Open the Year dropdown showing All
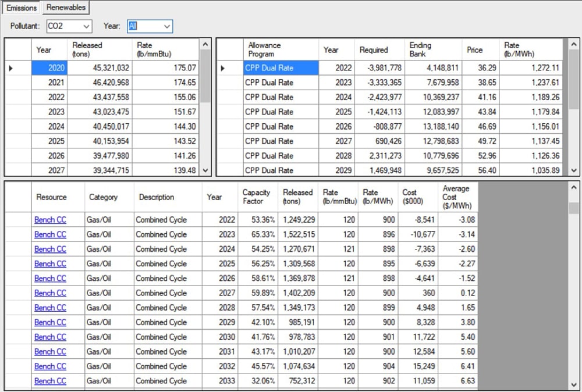Screen dimensions: 582x392 (x=149, y=26)
